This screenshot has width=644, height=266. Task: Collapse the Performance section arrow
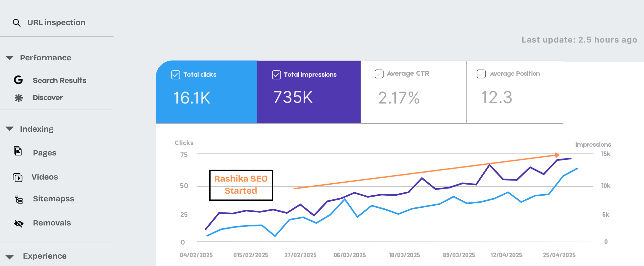(10, 58)
